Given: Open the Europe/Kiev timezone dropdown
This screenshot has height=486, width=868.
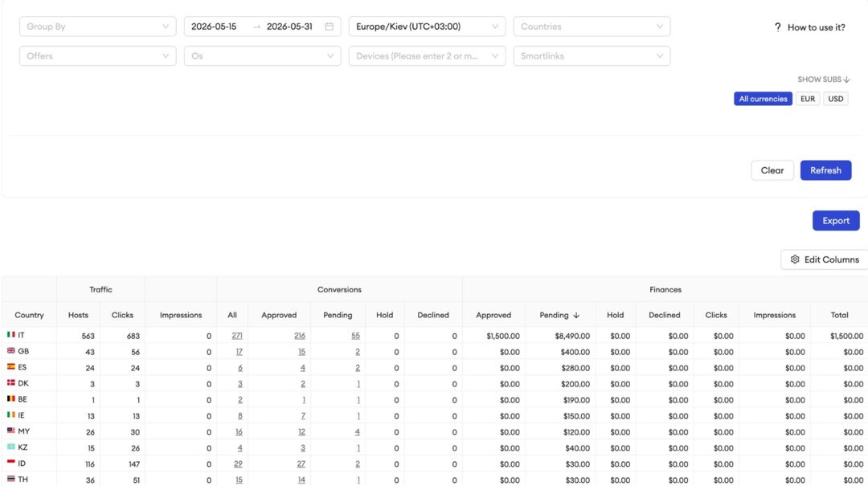Looking at the screenshot, I should pyautogui.click(x=428, y=27).
